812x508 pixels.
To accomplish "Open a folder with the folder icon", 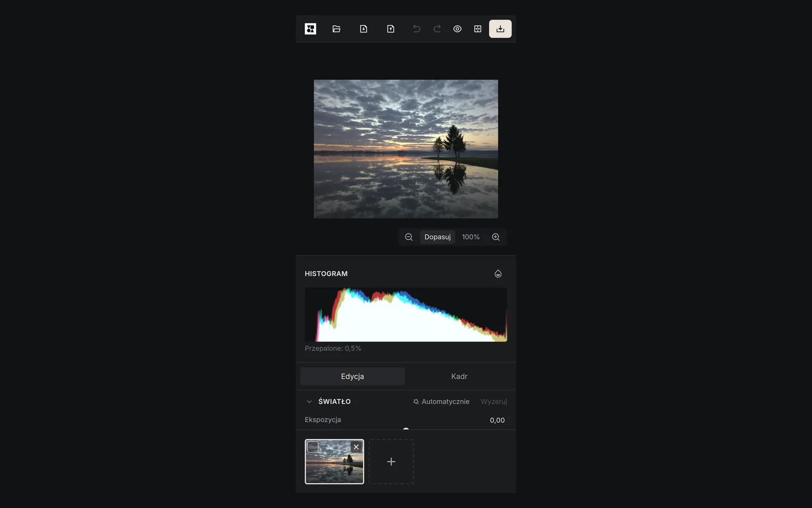I will click(x=336, y=29).
